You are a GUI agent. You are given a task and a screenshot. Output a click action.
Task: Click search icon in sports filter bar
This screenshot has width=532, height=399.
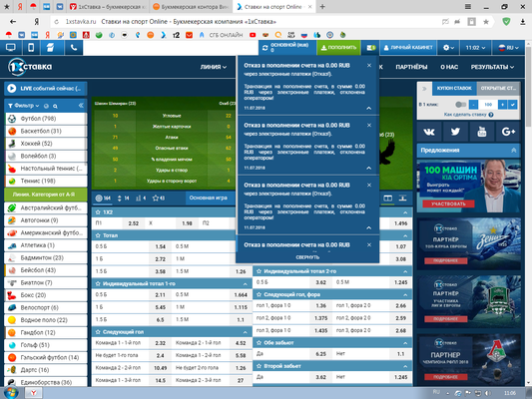pos(55,106)
